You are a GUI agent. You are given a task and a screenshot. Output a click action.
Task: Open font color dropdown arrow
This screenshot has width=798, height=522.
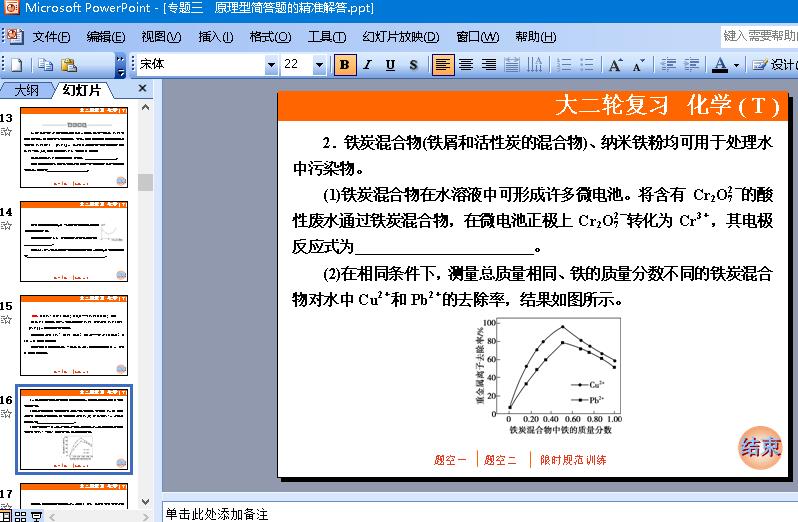tap(736, 65)
